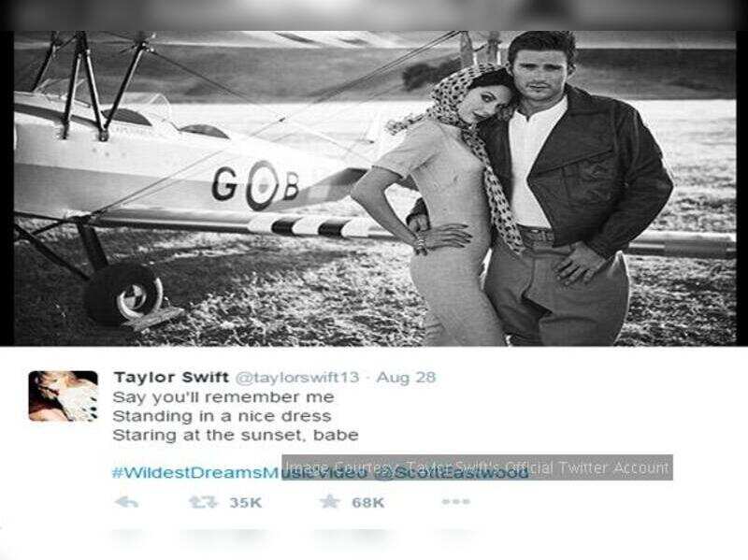The height and width of the screenshot is (560, 748).
Task: Open the @taylorswift13 handle link
Action: (x=296, y=378)
